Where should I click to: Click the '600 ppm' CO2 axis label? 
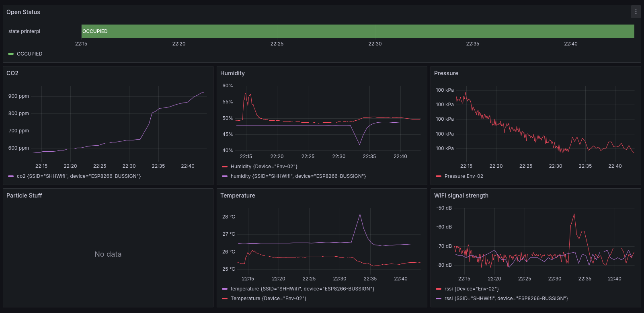click(18, 148)
